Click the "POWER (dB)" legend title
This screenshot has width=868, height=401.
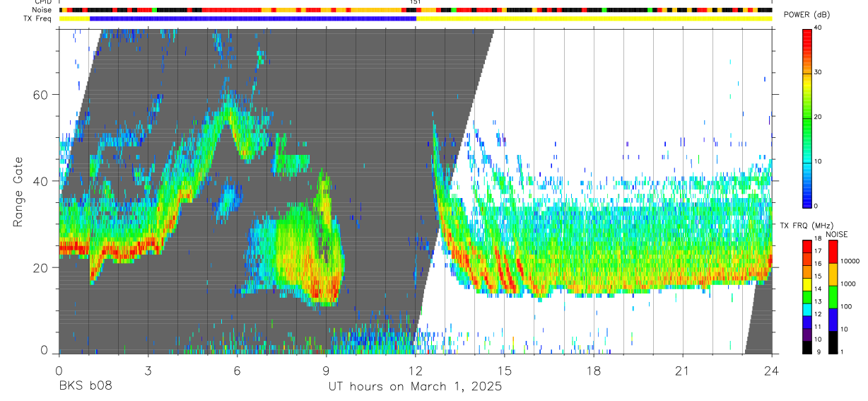click(x=807, y=14)
